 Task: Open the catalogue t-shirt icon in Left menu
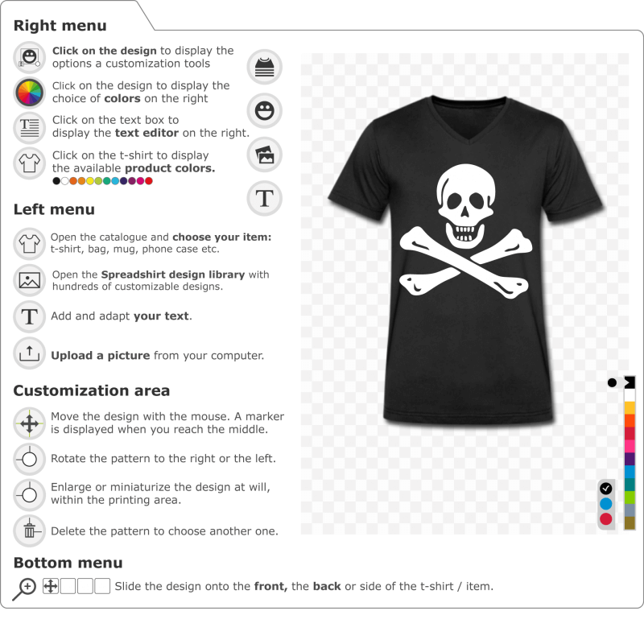pyautogui.click(x=29, y=244)
